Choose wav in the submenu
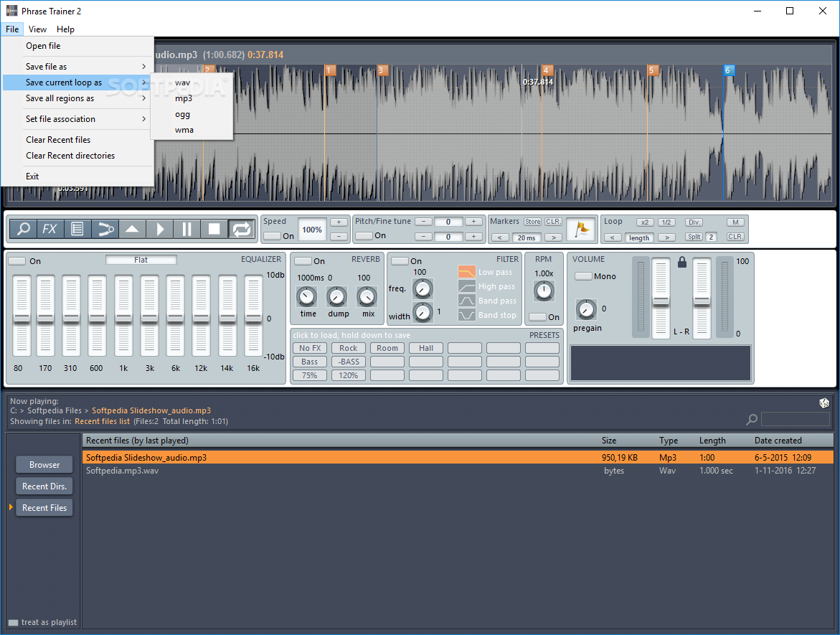This screenshot has height=635, width=840. click(x=192, y=83)
